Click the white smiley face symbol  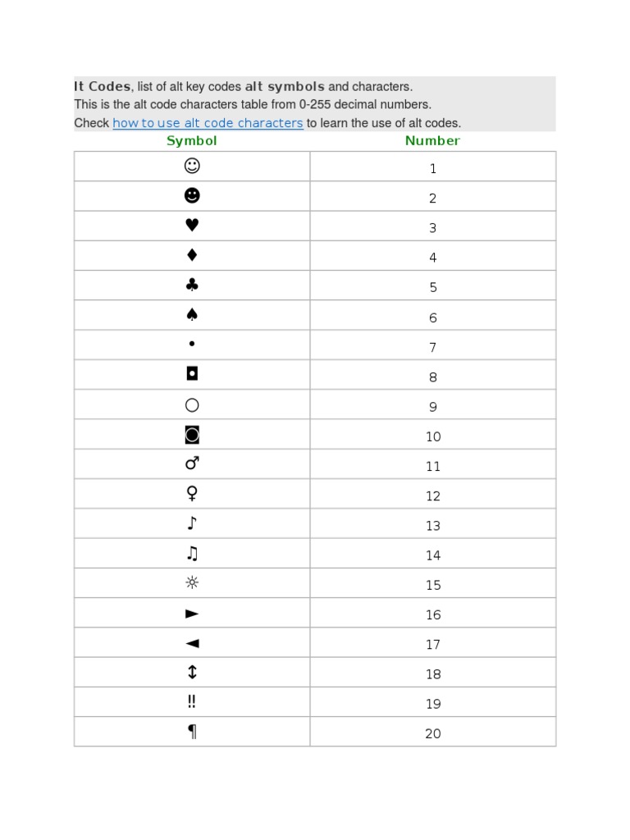tap(192, 167)
